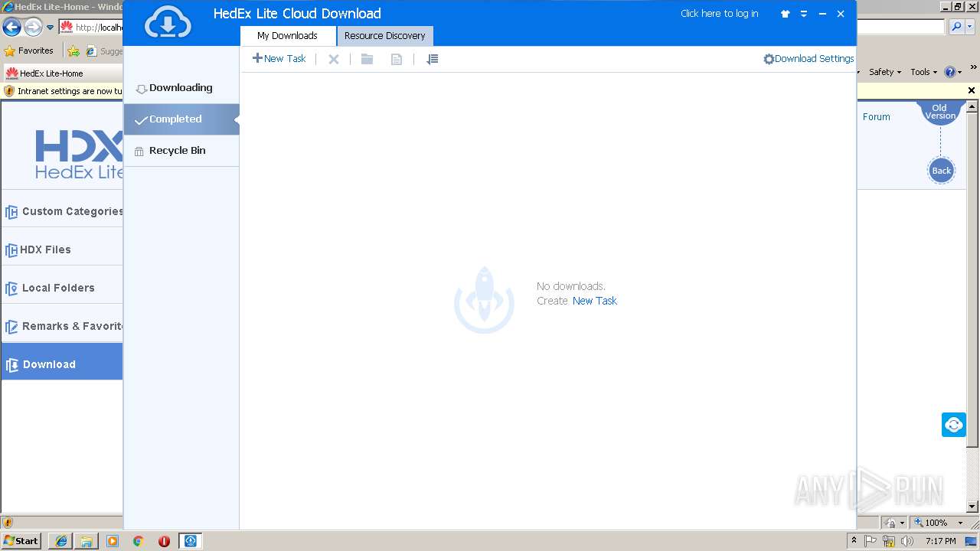
Task: Open the Windows Start menu
Action: click(x=21, y=540)
